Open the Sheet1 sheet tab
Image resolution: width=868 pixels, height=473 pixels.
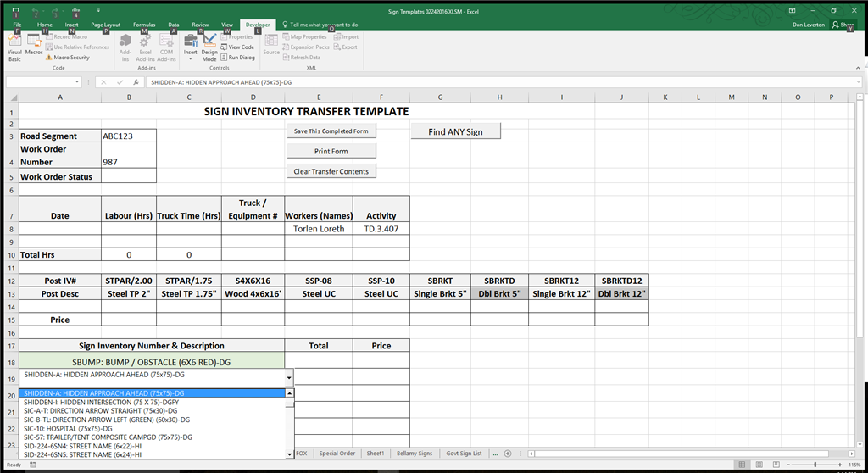pos(376,453)
